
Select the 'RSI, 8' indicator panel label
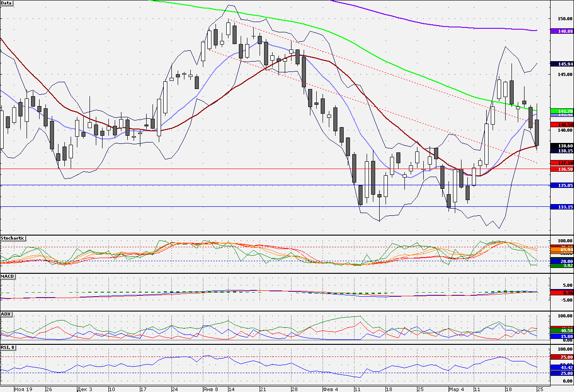click(x=8, y=347)
